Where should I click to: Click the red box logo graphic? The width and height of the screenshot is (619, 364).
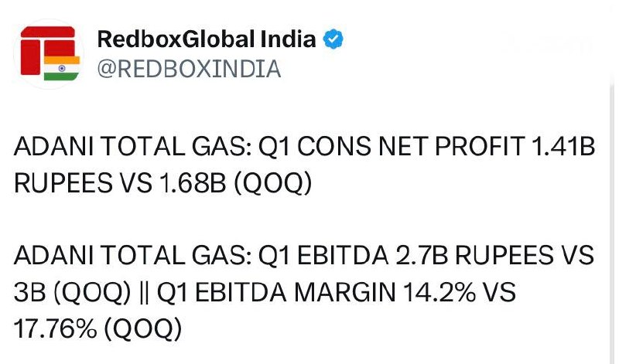click(47, 50)
